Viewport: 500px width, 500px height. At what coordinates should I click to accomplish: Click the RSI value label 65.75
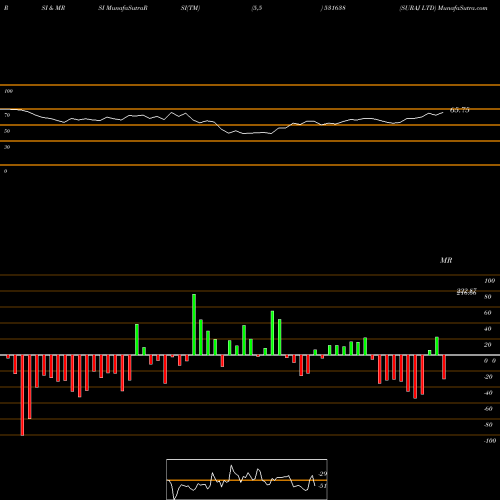[x=459, y=110]
